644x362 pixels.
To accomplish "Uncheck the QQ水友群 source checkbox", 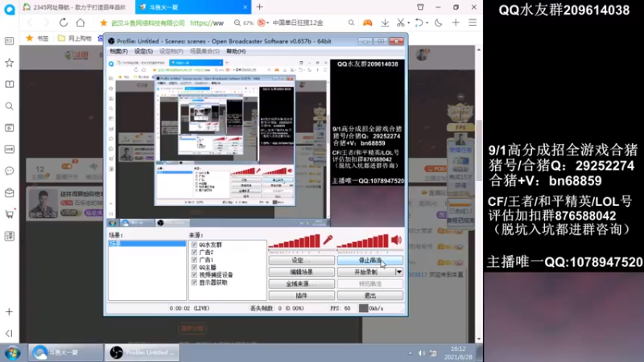I will (194, 245).
